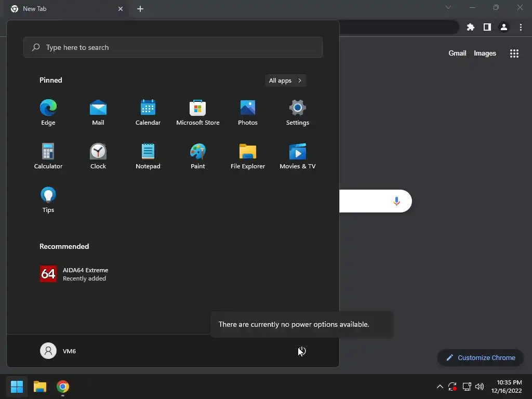The image size is (532, 399).
Task: Open Movies & TV app
Action: click(298, 156)
